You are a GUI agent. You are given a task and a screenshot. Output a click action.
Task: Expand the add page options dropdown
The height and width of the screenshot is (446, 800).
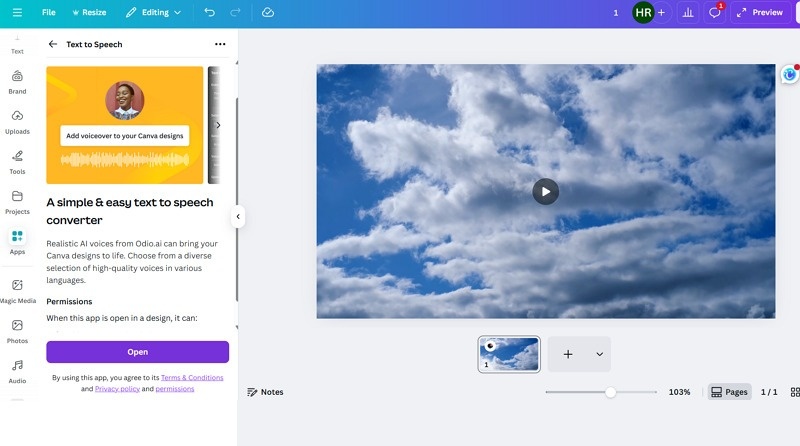[599, 354]
